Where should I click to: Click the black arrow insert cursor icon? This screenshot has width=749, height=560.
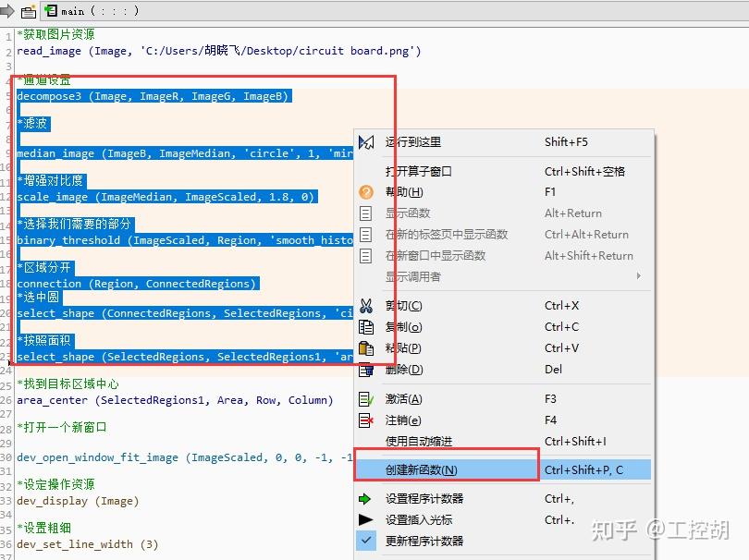(x=365, y=520)
